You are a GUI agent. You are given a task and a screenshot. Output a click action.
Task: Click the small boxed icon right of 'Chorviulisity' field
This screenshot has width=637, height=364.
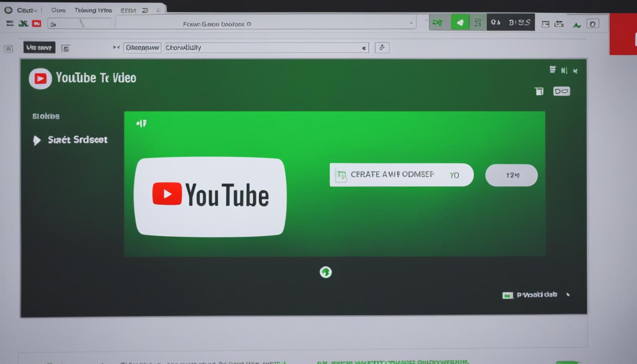[x=382, y=47]
